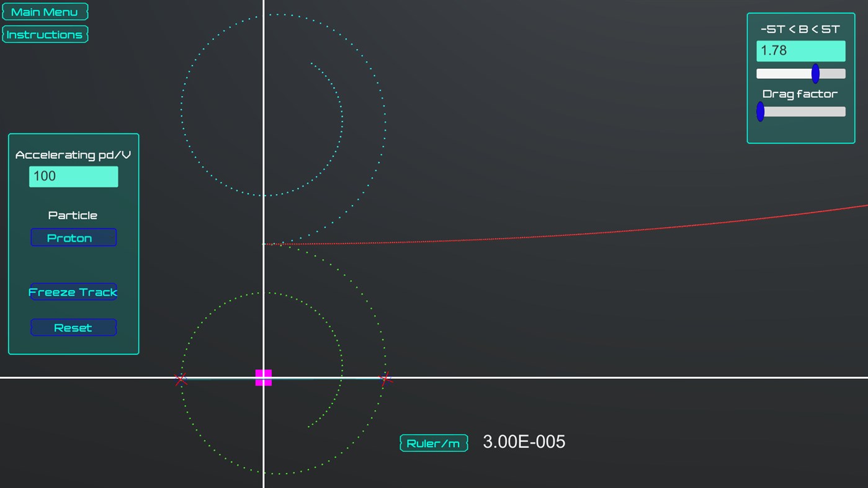868x488 pixels.
Task: Click the particle control panel header text
Action: point(73,154)
